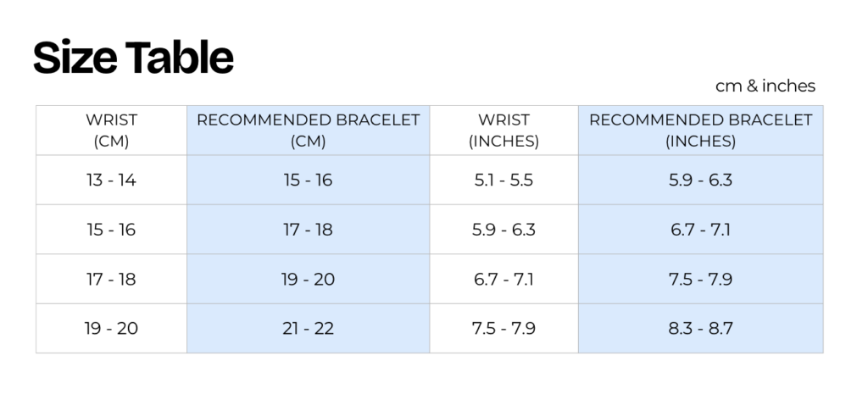Image resolution: width=868 pixels, height=400 pixels.
Task: Click the "cm & inches" unit label
Action: 765,86
